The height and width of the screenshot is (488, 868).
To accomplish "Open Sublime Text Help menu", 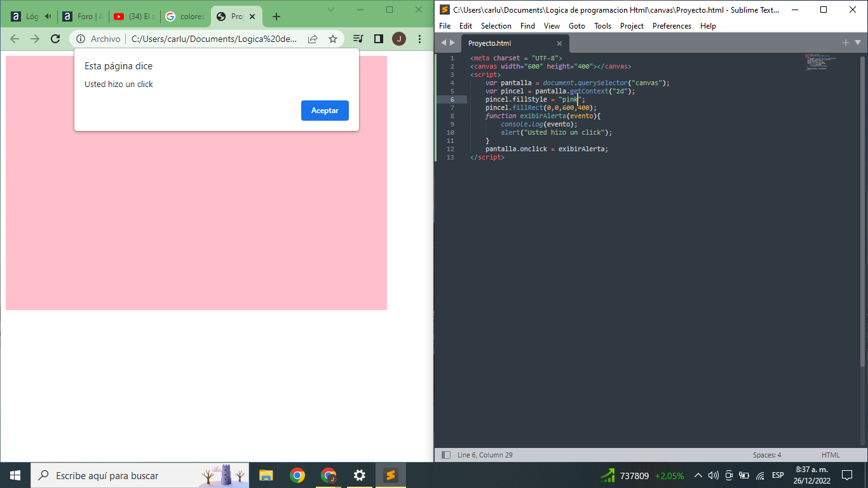I will 708,26.
